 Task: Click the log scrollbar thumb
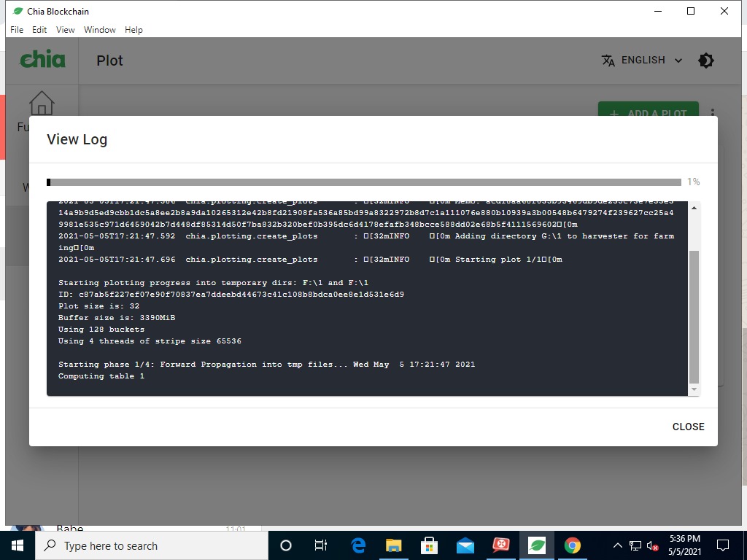694,316
